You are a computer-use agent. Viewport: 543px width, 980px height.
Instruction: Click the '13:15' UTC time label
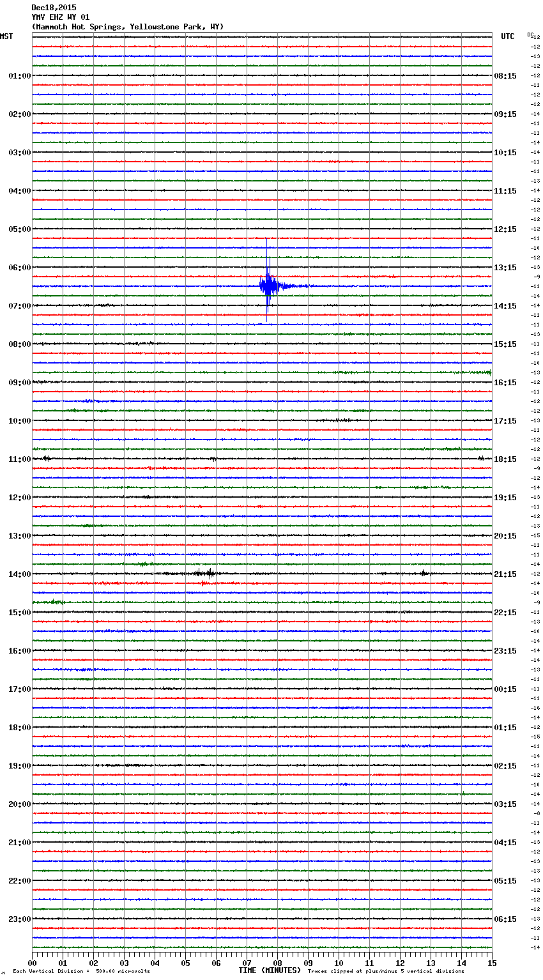point(505,268)
